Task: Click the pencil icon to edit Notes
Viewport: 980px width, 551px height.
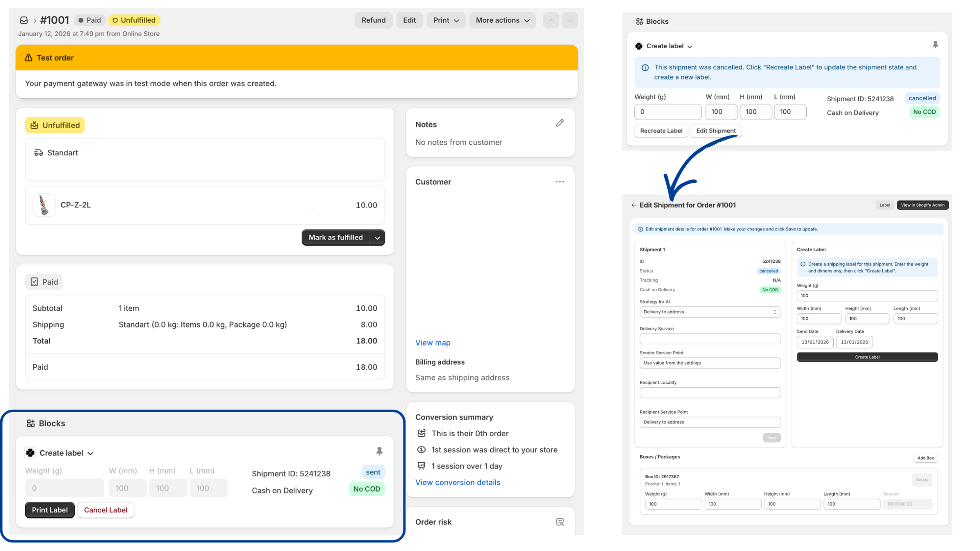Action: tap(560, 123)
